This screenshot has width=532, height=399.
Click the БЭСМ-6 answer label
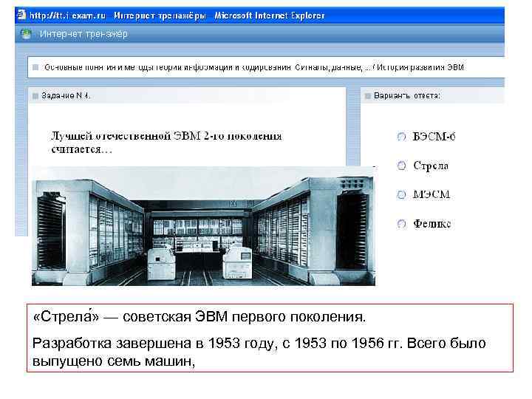[434, 137]
